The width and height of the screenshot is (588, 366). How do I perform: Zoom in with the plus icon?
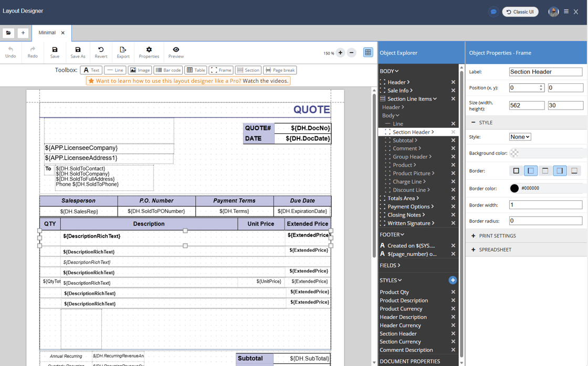click(340, 53)
